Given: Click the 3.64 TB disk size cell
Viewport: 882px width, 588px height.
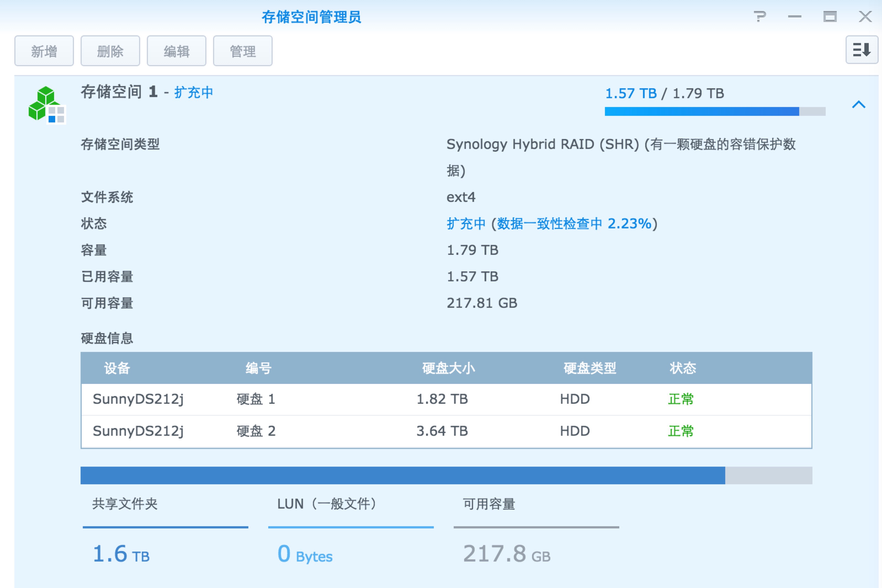Looking at the screenshot, I should pos(442,431).
